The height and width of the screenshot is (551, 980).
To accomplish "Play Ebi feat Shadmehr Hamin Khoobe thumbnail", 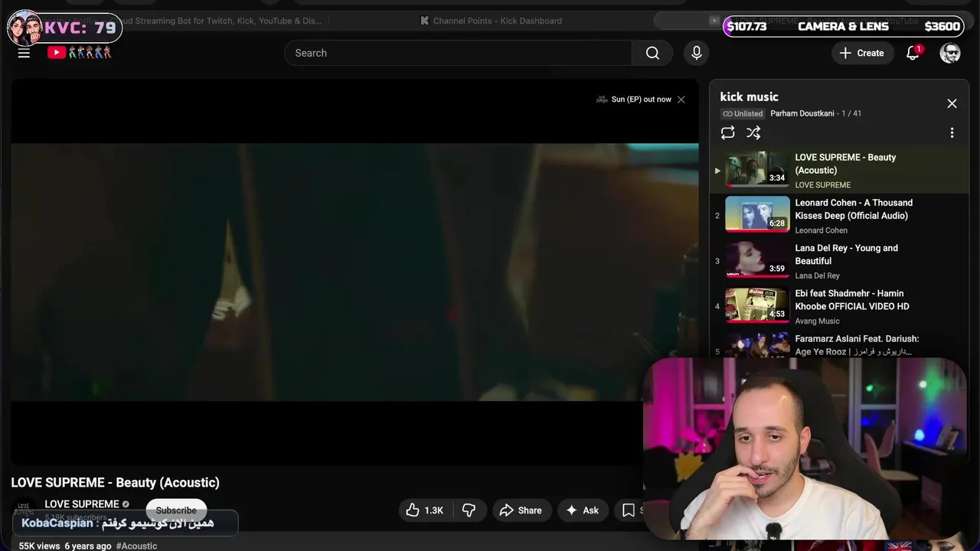I will click(757, 305).
